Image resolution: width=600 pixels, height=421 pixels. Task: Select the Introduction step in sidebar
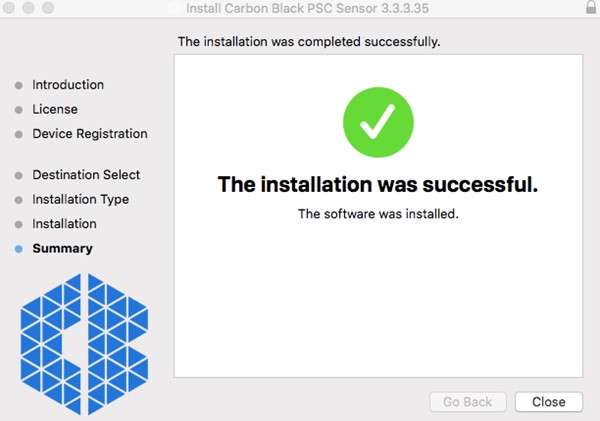(x=68, y=85)
